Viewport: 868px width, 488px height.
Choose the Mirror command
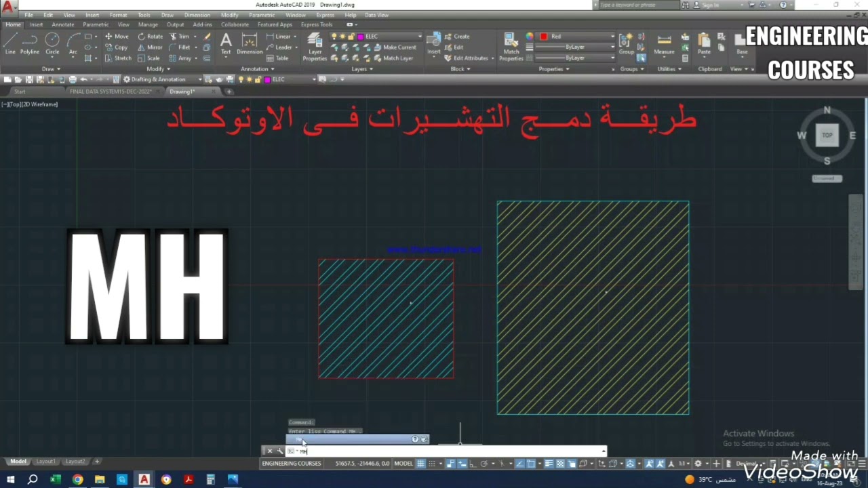point(151,47)
